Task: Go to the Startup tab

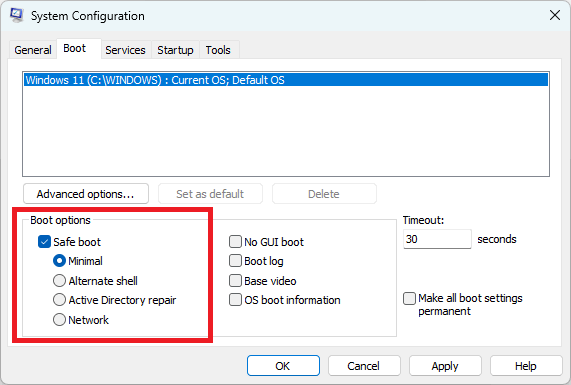Action: coord(175,50)
